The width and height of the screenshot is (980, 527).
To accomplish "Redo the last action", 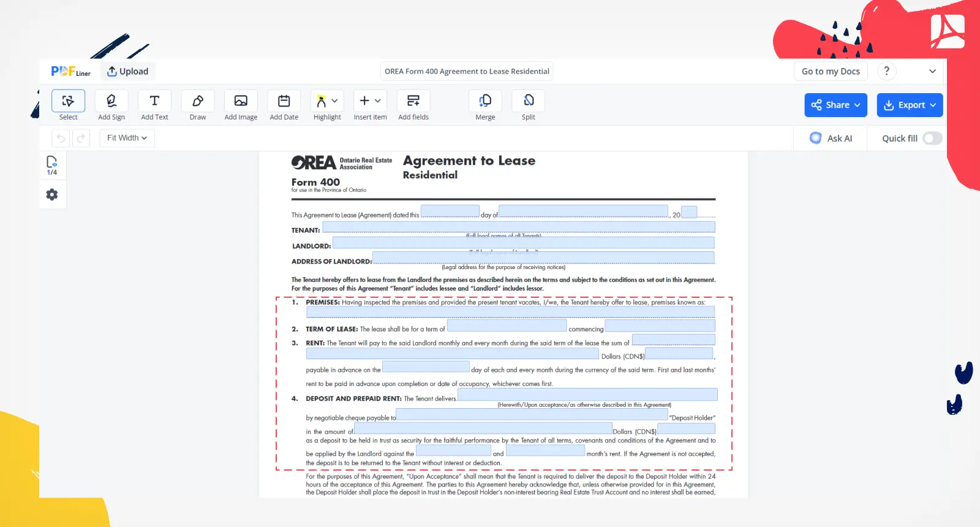I will 81,138.
